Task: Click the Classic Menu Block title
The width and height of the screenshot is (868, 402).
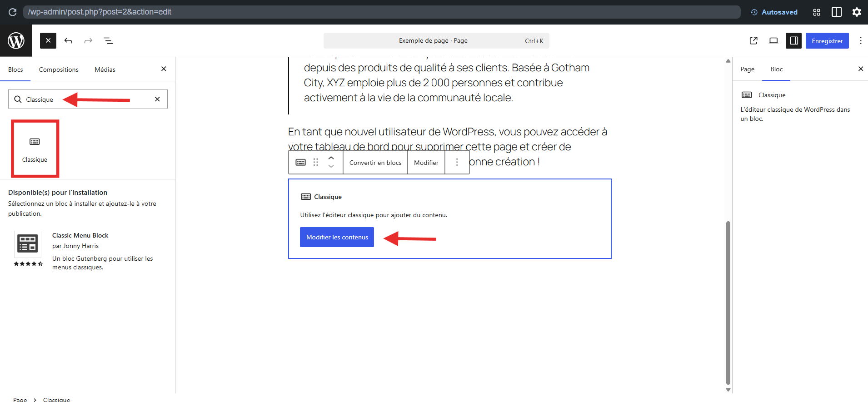Action: (x=80, y=235)
